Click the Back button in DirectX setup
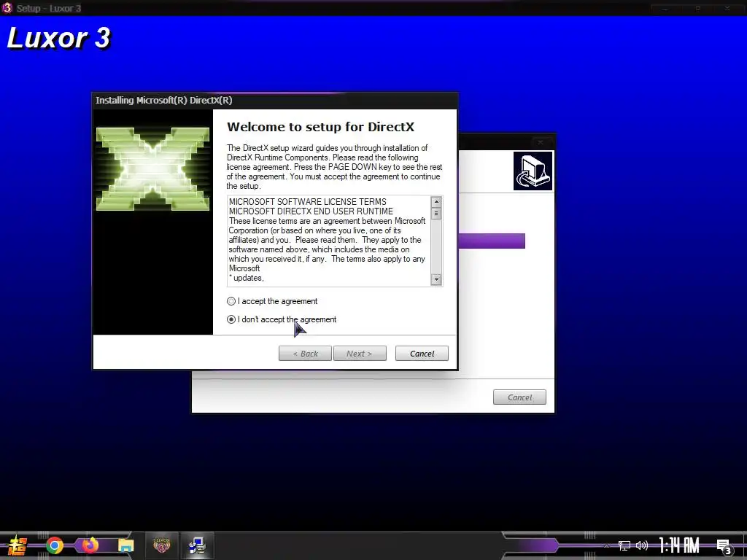Screen dimensions: 747x560 [x=305, y=354]
